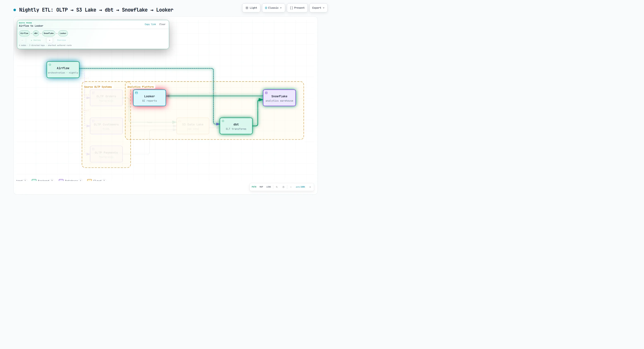This screenshot has height=349, width=644.
Task: Zoom out with minus button
Action: (291, 187)
